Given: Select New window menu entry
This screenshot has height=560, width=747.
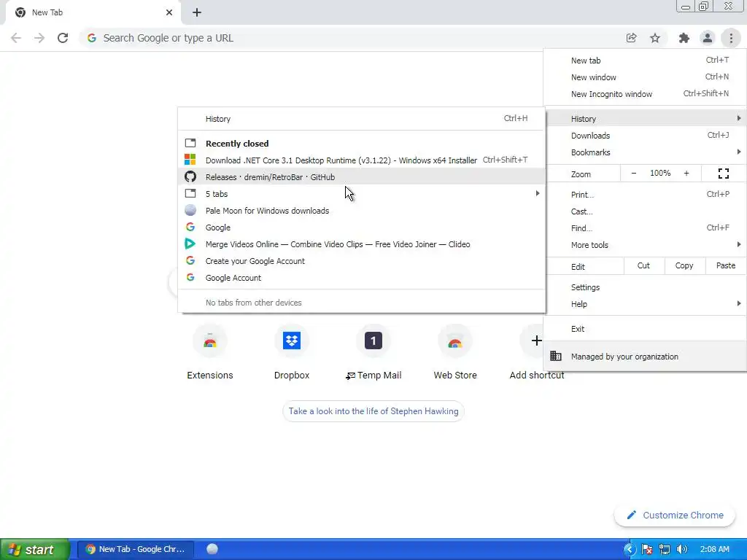Looking at the screenshot, I should pyautogui.click(x=645, y=77).
